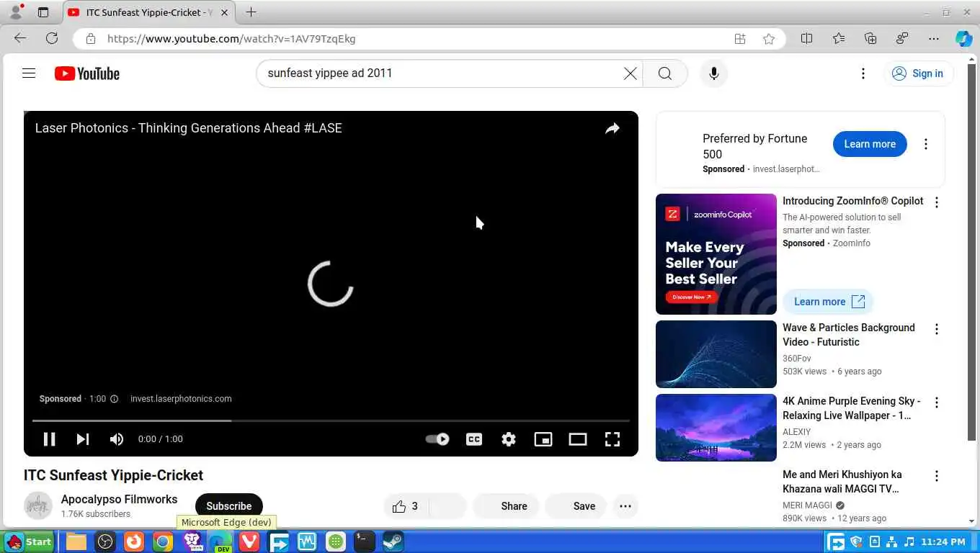980x553 pixels.
Task: Start voice search with the microphone
Action: coord(713,73)
